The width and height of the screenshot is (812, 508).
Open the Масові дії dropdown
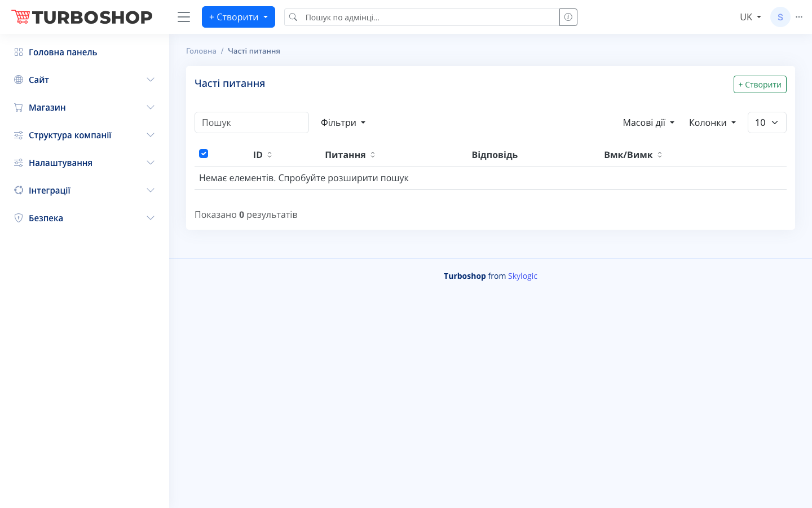[x=648, y=122]
